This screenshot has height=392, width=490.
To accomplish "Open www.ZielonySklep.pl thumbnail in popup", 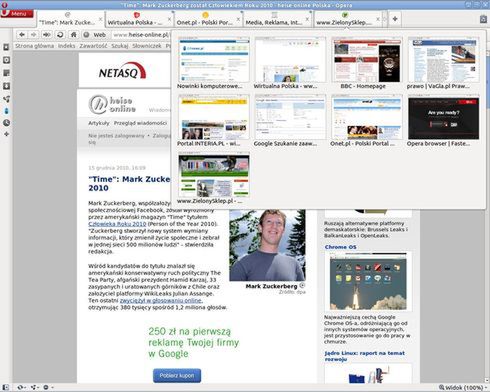I will pyautogui.click(x=214, y=178).
